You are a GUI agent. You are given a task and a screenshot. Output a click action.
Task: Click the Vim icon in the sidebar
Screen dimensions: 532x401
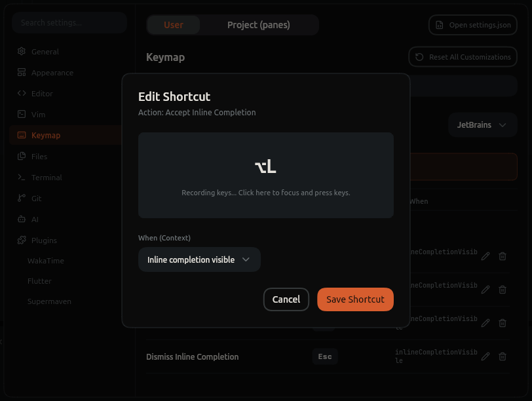[22, 114]
